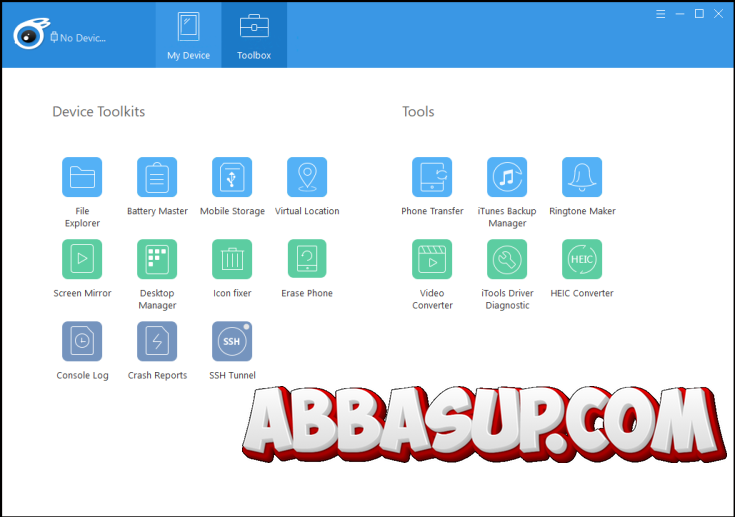Minimize the iTools window
The image size is (735, 517).
tap(680, 14)
